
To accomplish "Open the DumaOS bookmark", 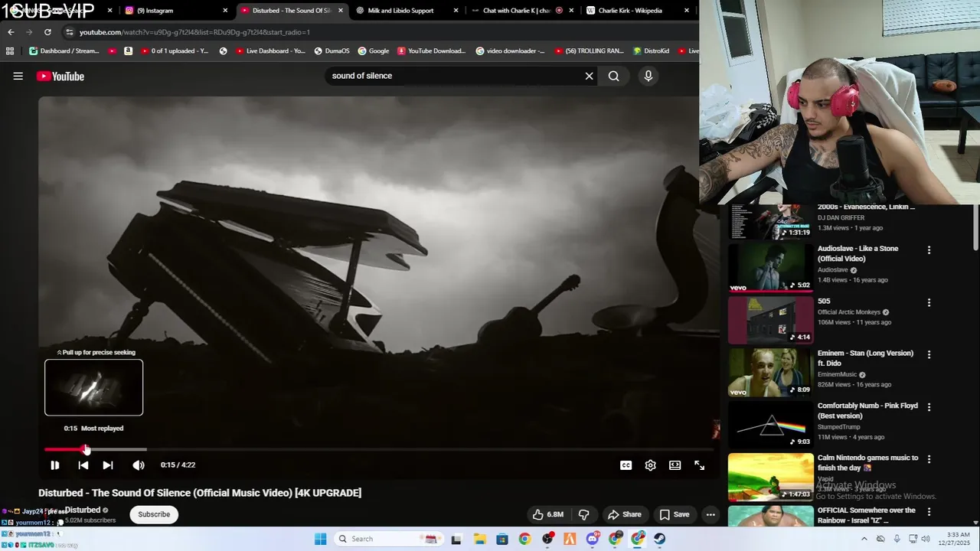I will [332, 51].
